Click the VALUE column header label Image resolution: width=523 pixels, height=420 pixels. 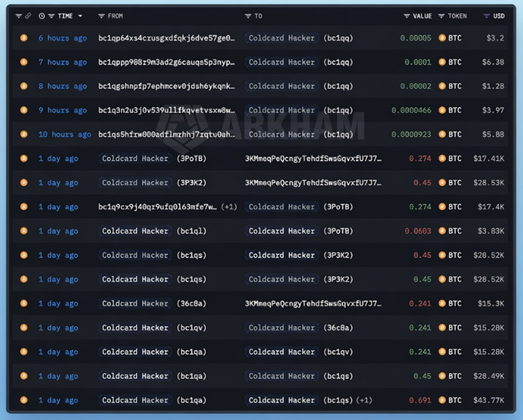(x=422, y=15)
